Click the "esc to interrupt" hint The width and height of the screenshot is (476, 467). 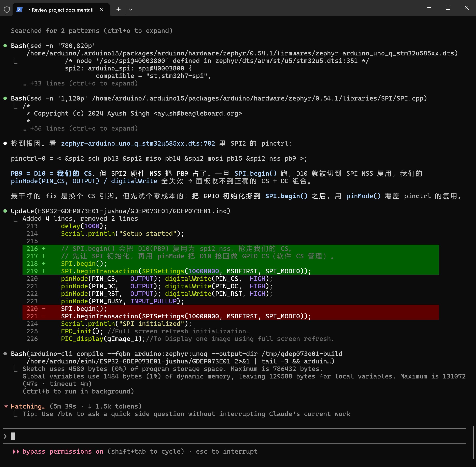point(227,452)
